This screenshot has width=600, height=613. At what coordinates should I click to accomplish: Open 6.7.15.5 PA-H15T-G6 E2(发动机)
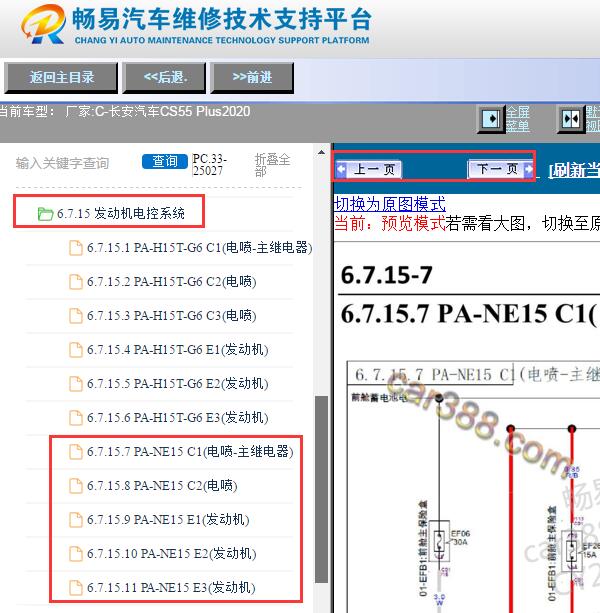click(177, 384)
